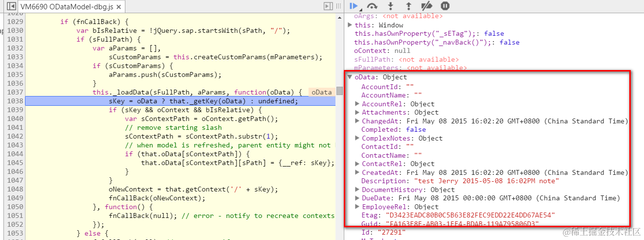644x240 pixels.
Task: Set breakpoint on line 1037
Action: 15,92
